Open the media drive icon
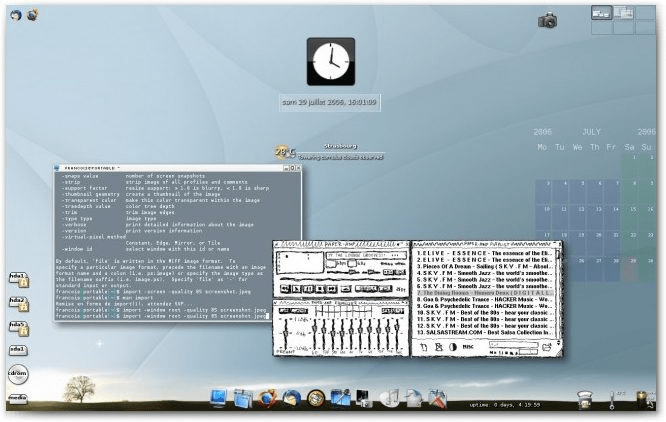Screen dimensions: 666x422 (17, 399)
